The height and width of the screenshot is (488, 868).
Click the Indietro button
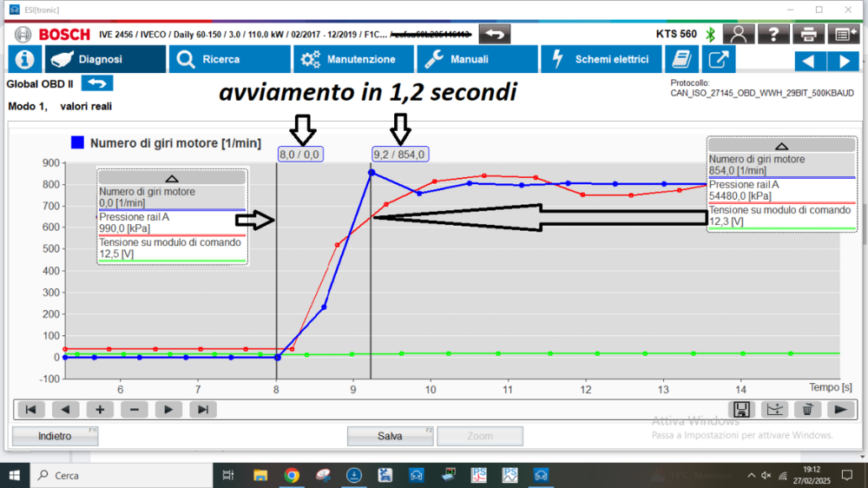55,436
